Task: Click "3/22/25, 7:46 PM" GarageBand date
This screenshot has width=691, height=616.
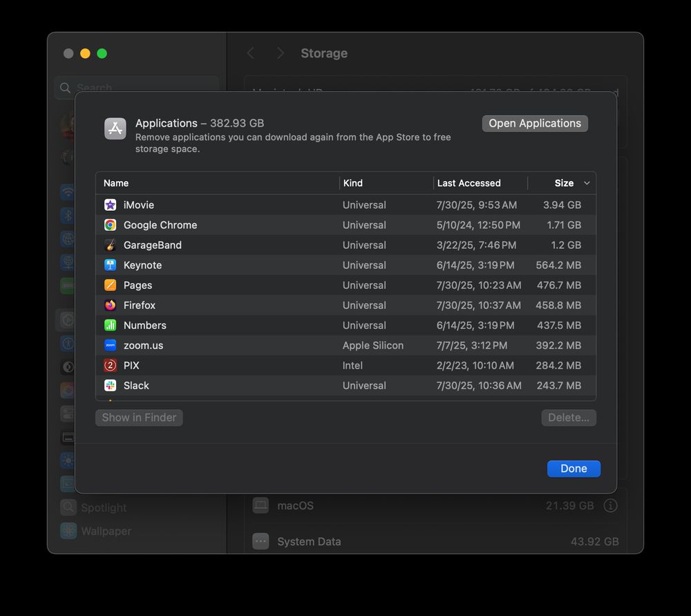Action: tap(476, 245)
